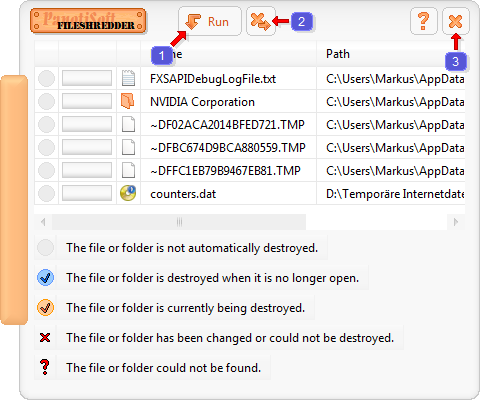This screenshot has width=480, height=400.
Task: Click the Run button
Action: click(x=210, y=21)
